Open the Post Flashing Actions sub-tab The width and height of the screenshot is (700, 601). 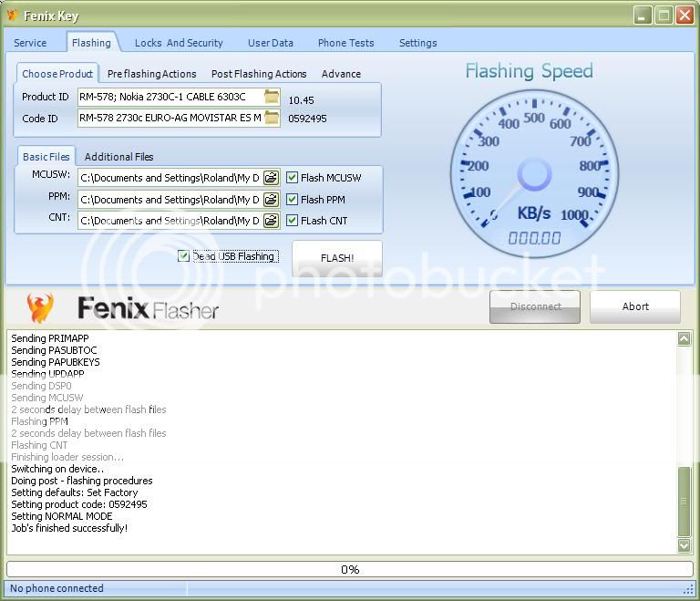pyautogui.click(x=259, y=74)
